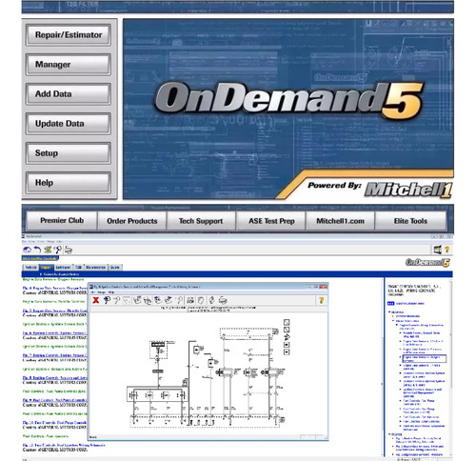Open the Estimator tab
Screen dimensions: 476x461
pyautogui.click(x=63, y=268)
